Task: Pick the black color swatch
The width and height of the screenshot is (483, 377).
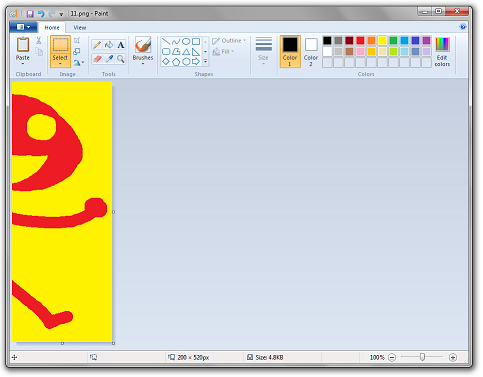Action: click(327, 41)
